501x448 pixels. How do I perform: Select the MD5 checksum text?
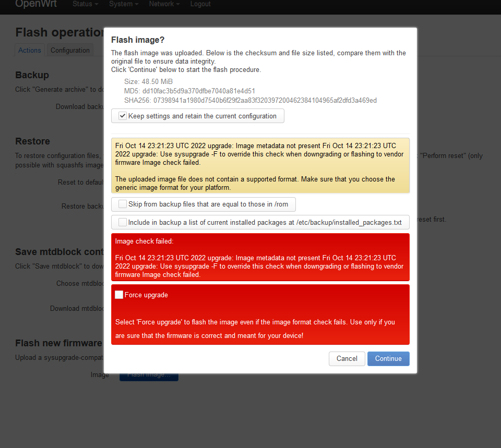(x=189, y=91)
